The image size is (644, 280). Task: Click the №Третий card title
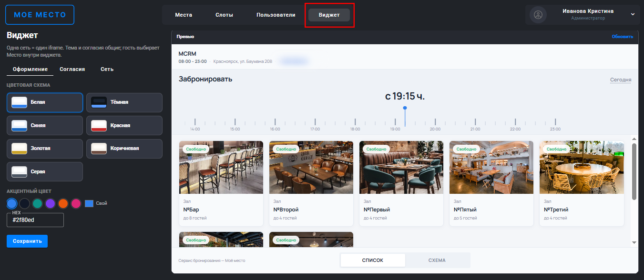[556, 210]
